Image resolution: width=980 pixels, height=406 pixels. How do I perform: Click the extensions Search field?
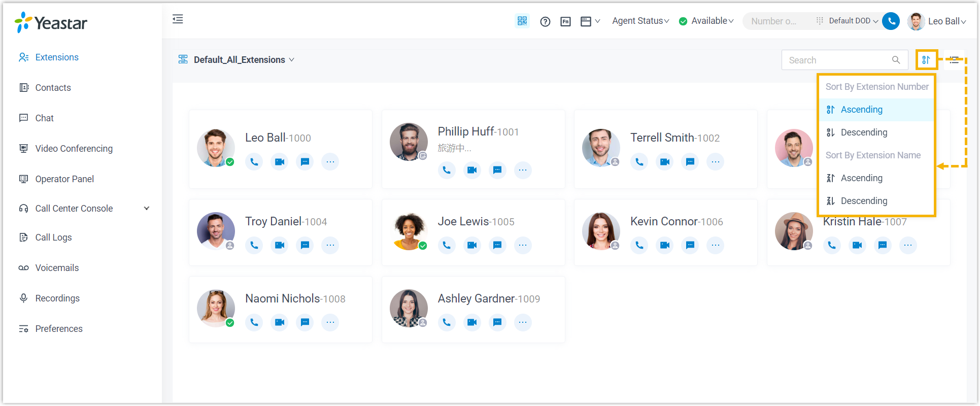click(x=837, y=60)
